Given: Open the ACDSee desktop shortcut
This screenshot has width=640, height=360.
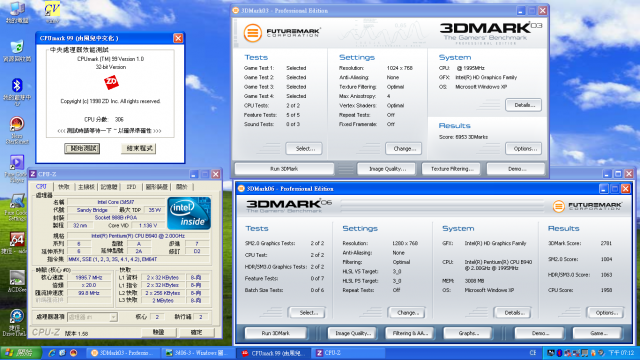Looking at the screenshot, I should tap(17, 282).
